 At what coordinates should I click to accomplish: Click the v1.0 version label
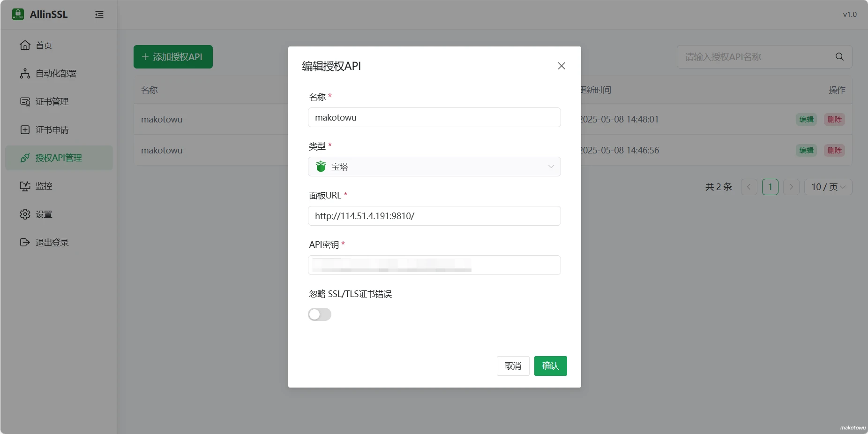(850, 15)
